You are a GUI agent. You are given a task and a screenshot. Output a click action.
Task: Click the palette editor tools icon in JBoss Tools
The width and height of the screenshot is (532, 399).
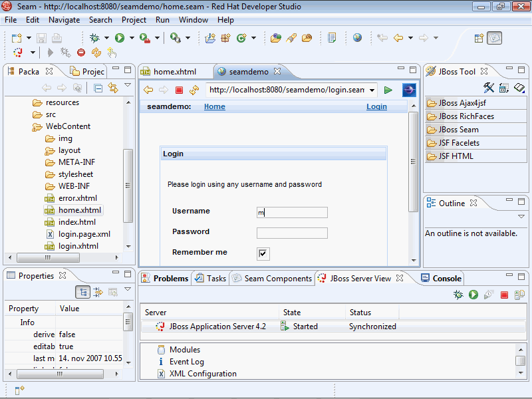pos(489,88)
